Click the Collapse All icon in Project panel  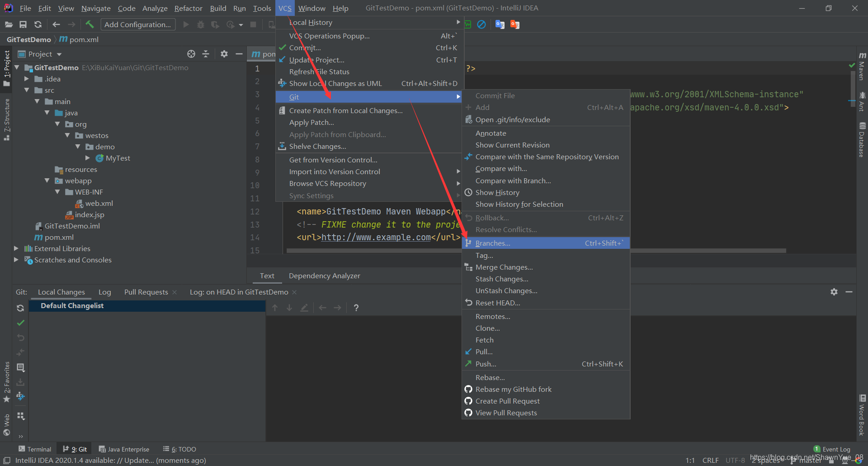click(x=206, y=54)
